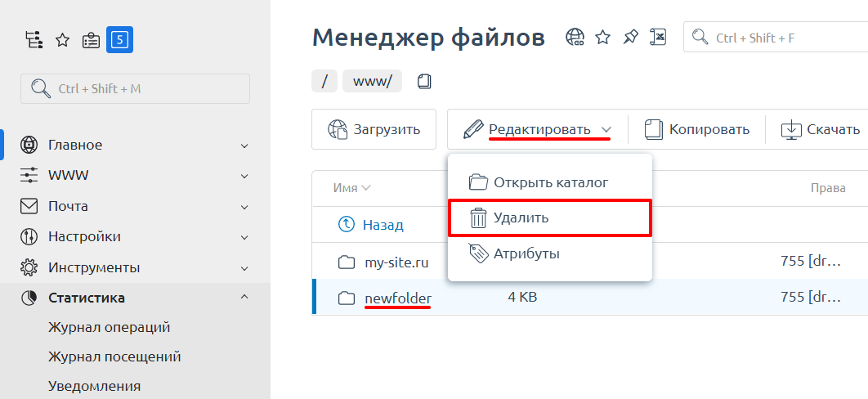
Task: Choose Удалить from the edit menu
Action: click(550, 218)
